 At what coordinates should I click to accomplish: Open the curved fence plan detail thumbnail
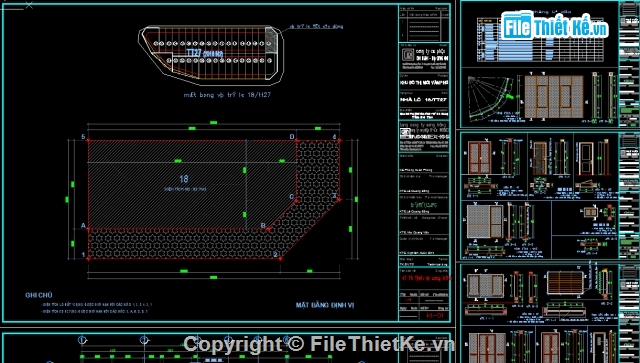click(490, 99)
